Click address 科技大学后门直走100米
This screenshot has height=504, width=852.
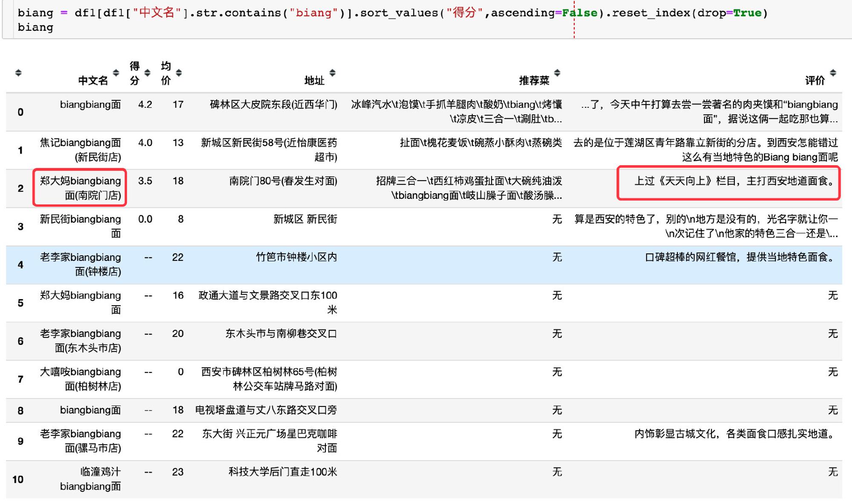pyautogui.click(x=283, y=472)
